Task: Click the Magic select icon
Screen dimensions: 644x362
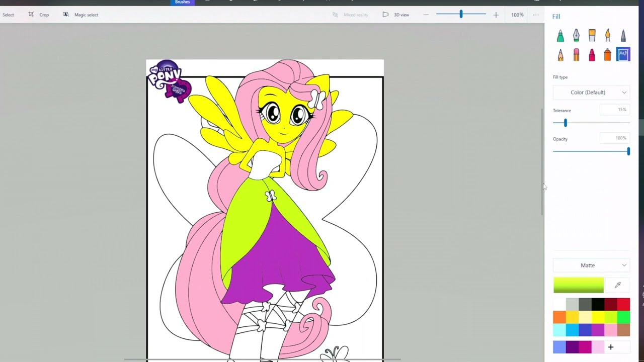Action: (x=66, y=15)
